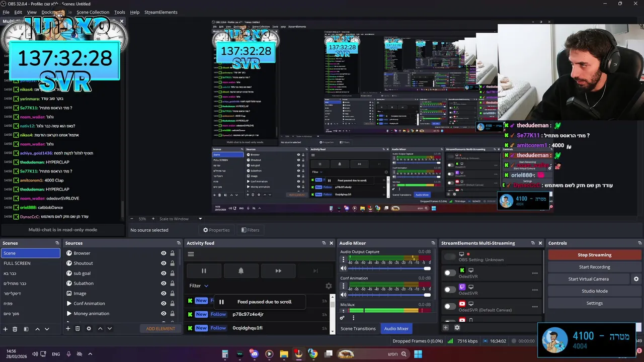Select the FULL SCREEN scene

click(30, 263)
